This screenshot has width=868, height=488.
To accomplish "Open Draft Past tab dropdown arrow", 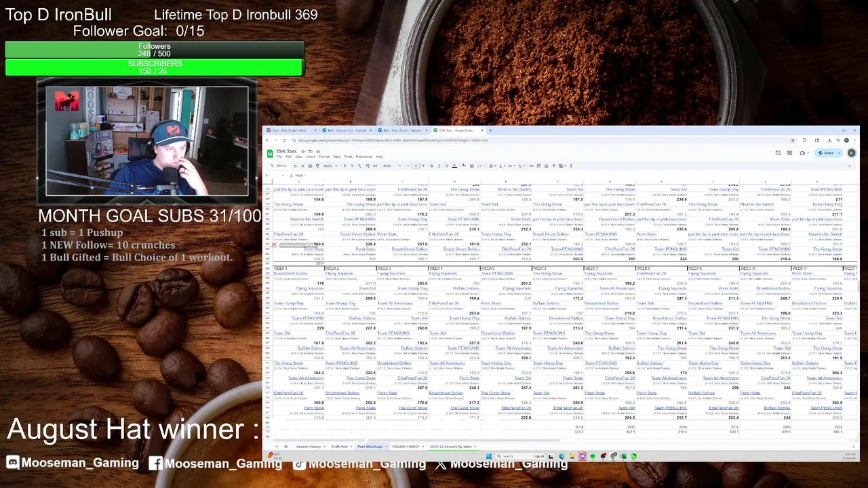I will [351, 447].
